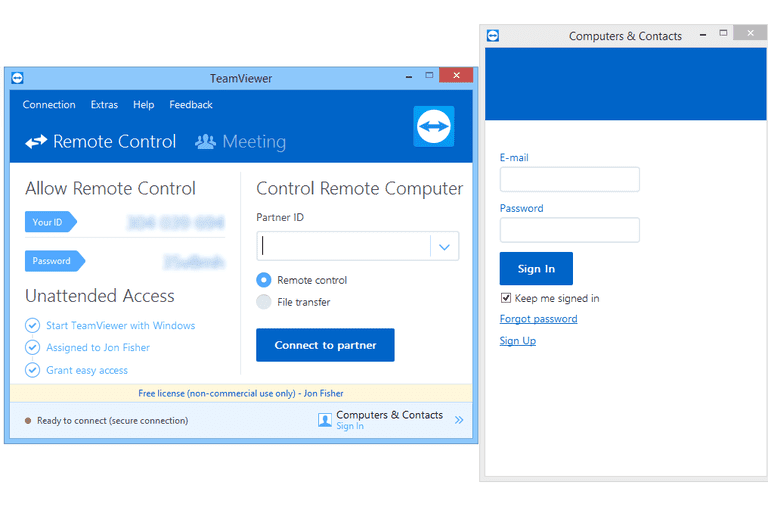Open the Forgot password link

[x=538, y=319]
